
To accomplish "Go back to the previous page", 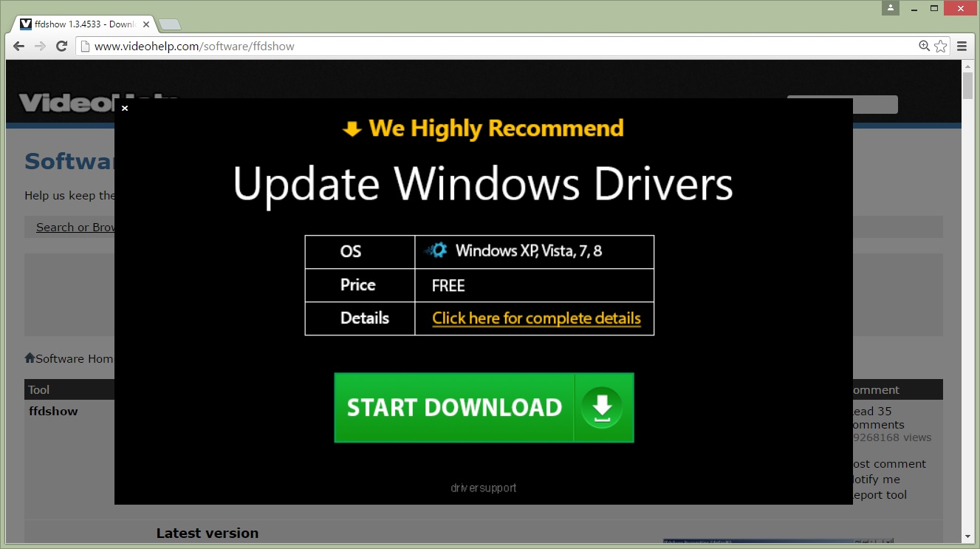I will click(19, 46).
